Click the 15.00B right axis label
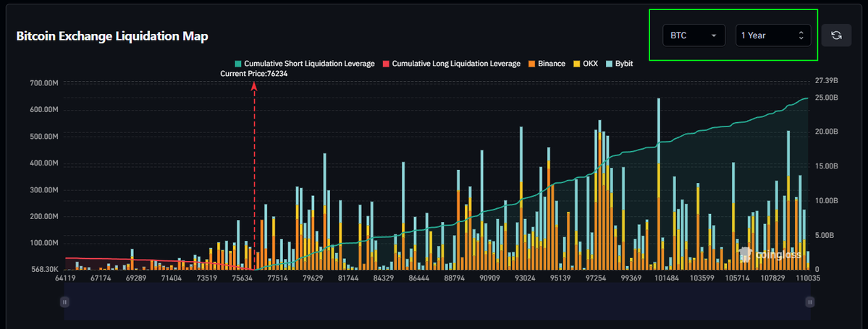 coord(827,166)
